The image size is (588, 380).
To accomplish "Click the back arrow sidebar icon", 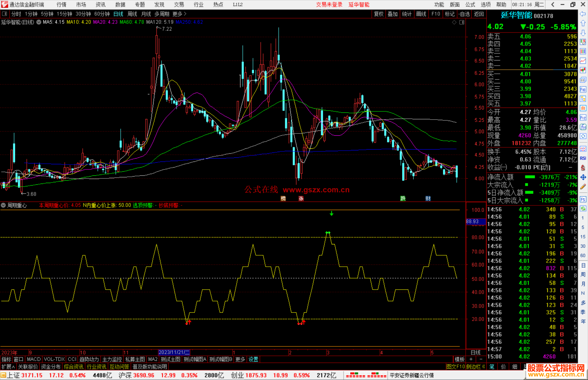I will (583, 14).
